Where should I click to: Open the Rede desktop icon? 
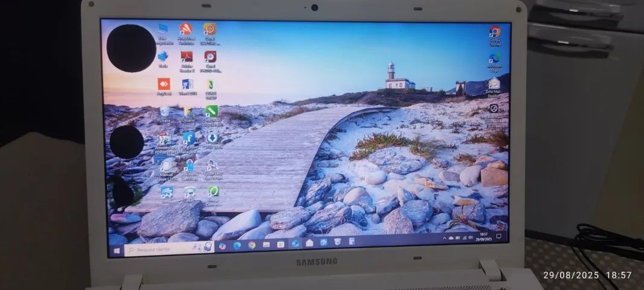163,56
